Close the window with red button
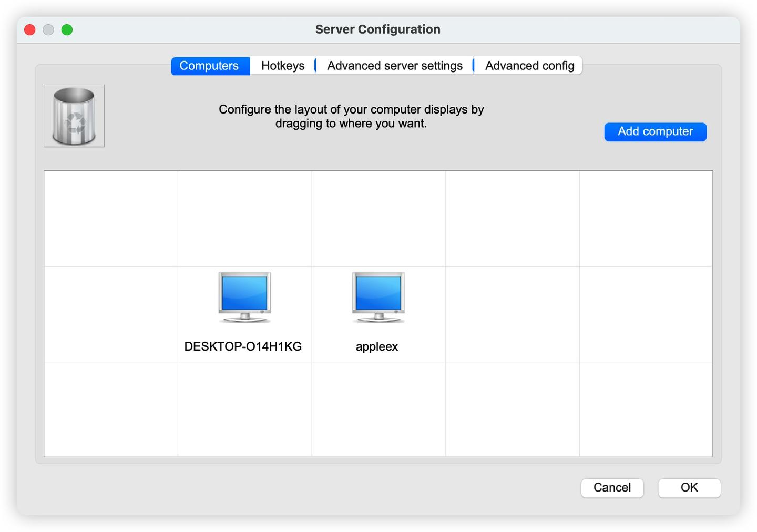The image size is (757, 532). 30,30
